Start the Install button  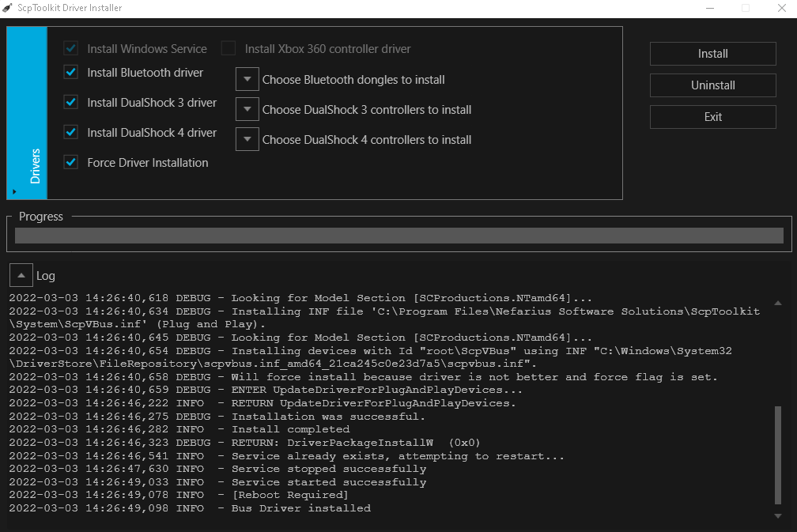point(712,54)
